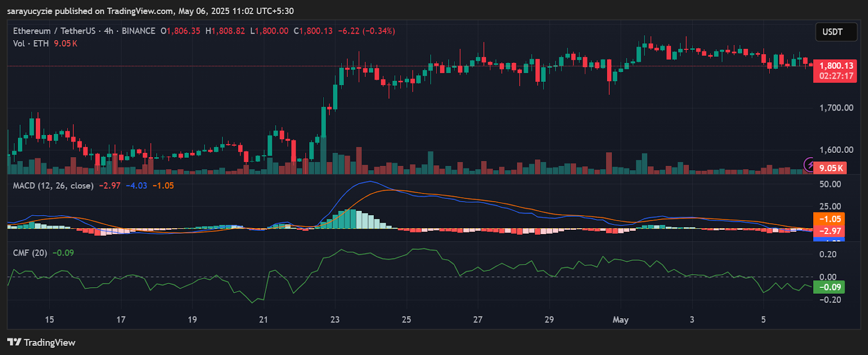The image size is (868, 355).
Task: Click date 29 on the time axis
Action: coord(549,320)
